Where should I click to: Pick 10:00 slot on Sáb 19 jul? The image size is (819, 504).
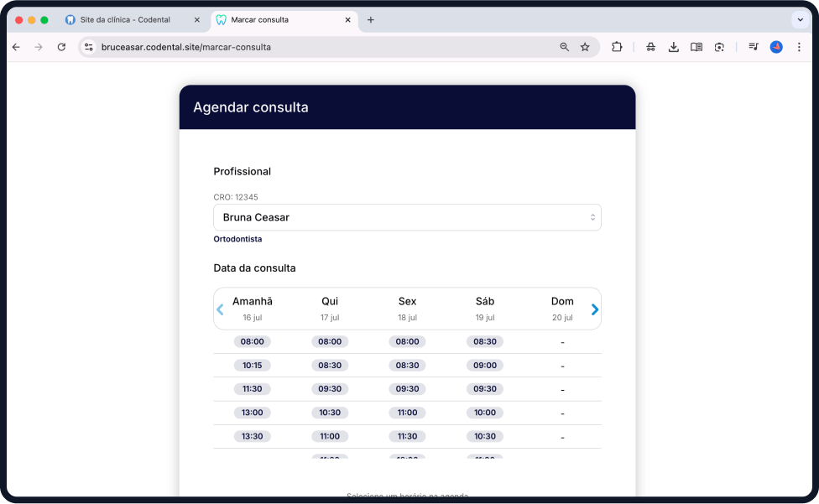tap(485, 413)
